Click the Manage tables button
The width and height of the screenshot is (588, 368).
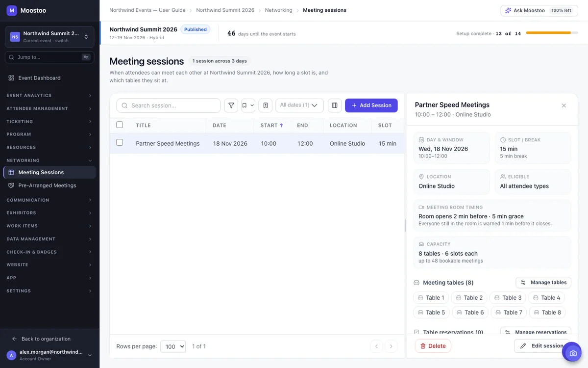(x=543, y=283)
